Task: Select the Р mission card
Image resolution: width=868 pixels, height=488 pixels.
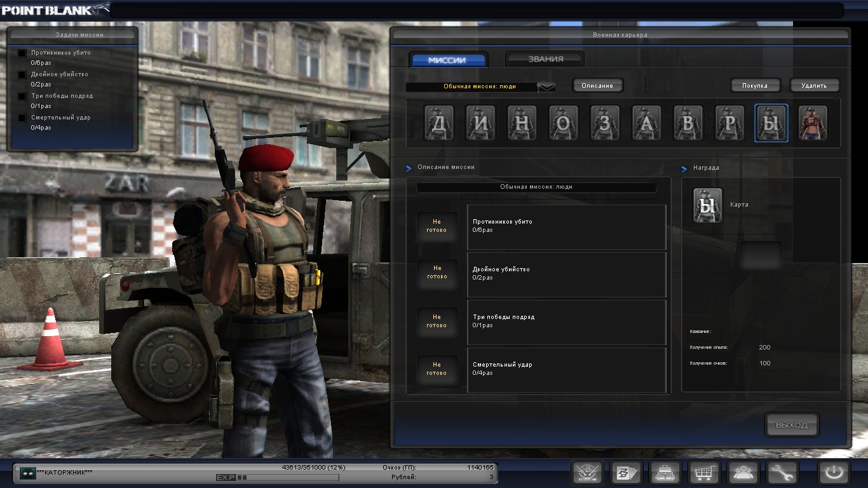Action: (x=729, y=123)
